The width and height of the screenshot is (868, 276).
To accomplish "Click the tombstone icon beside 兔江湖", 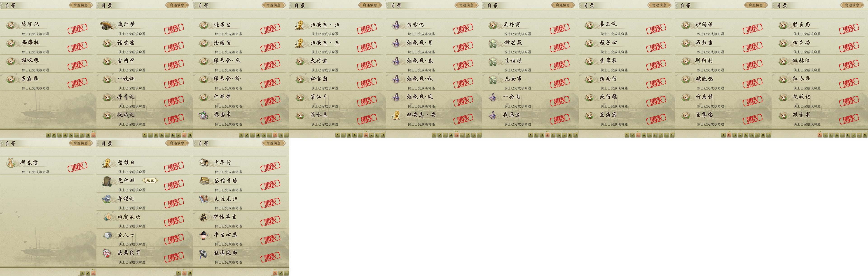I will tap(108, 181).
